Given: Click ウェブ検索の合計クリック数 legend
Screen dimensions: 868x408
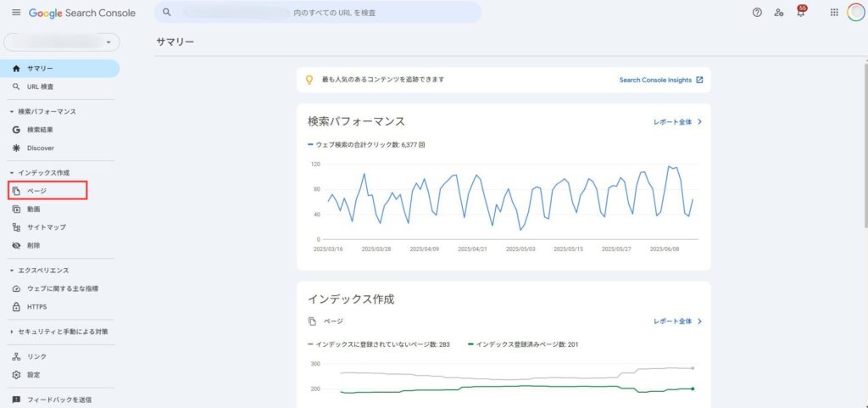Looking at the screenshot, I should pyautogui.click(x=366, y=145).
